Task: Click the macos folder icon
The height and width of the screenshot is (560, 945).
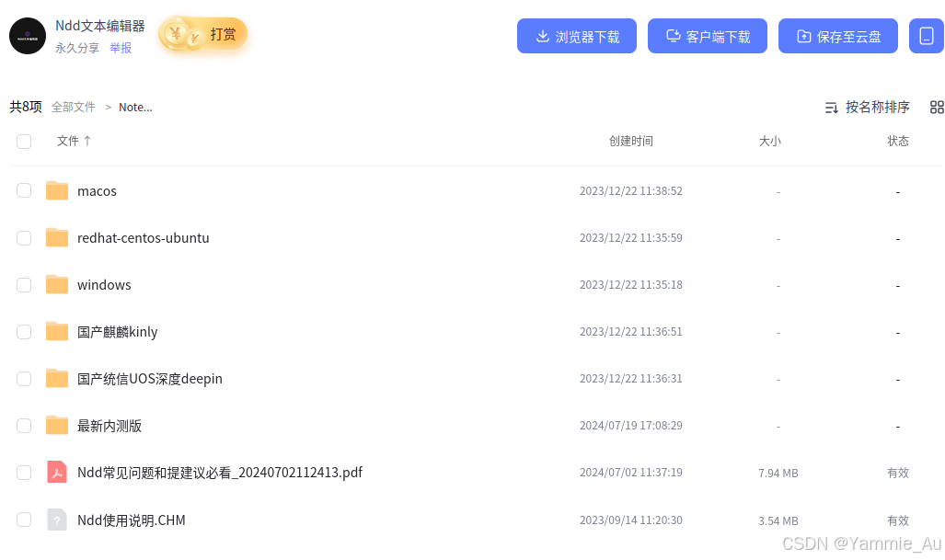Action: (56, 190)
